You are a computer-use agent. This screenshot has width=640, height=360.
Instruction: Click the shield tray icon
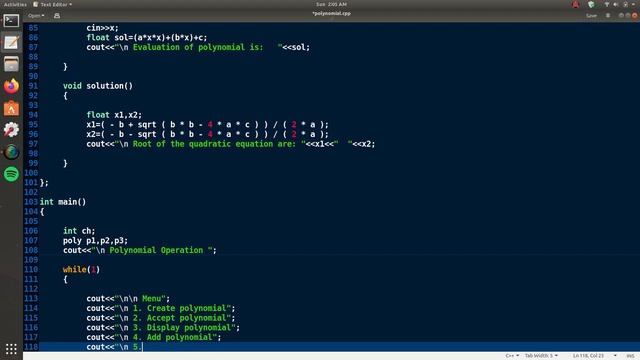tap(591, 4)
